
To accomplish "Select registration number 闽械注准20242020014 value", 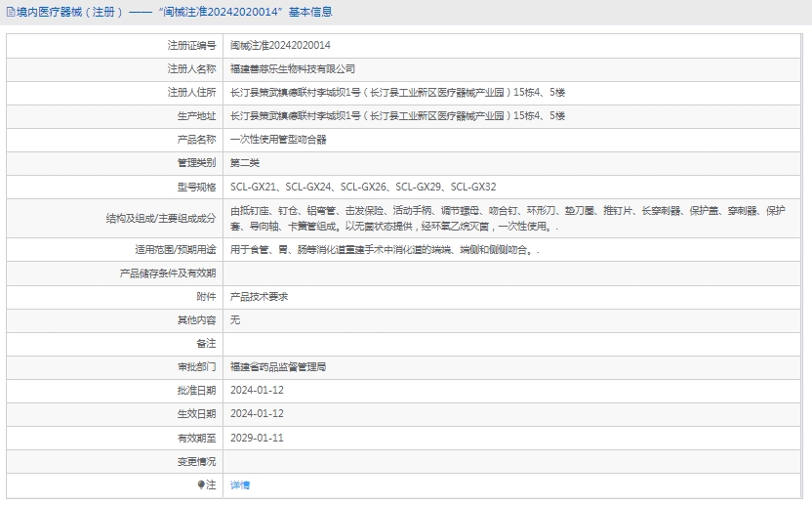I will pos(280,45).
